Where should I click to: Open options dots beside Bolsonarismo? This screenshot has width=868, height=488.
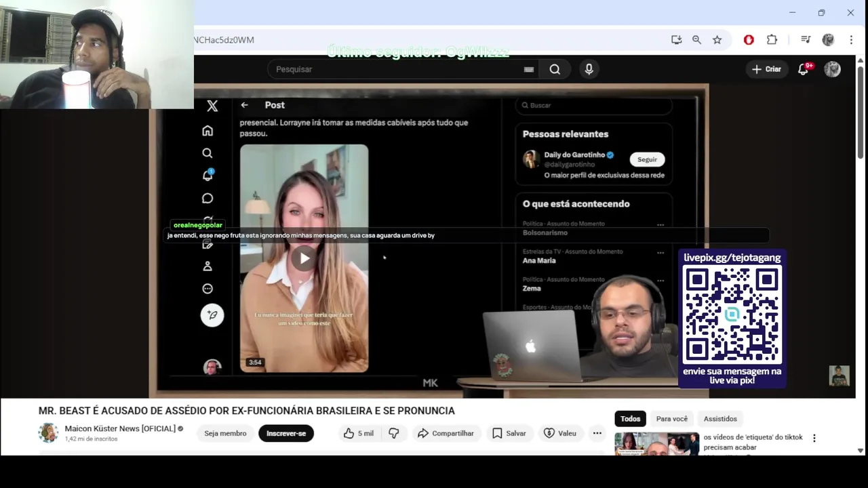point(660,225)
